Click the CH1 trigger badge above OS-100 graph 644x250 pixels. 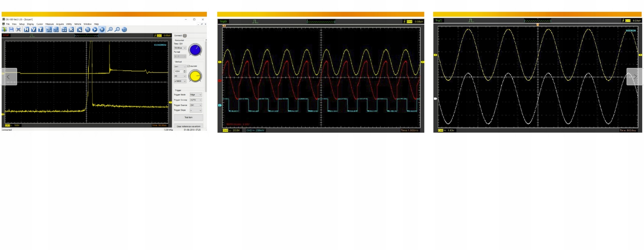coord(159,35)
